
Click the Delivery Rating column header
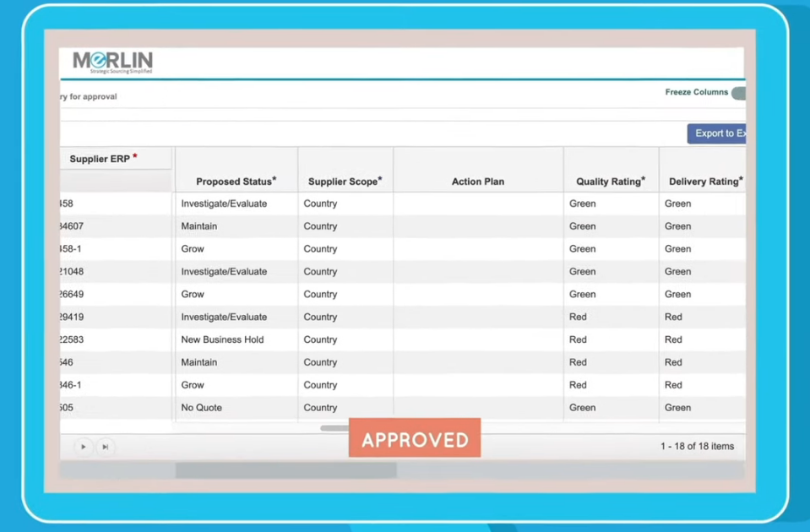[704, 181]
